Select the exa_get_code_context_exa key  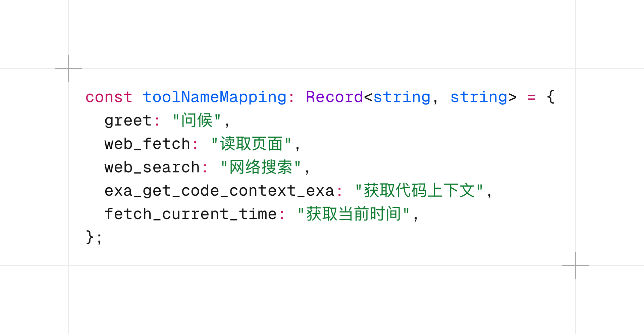click(220, 190)
